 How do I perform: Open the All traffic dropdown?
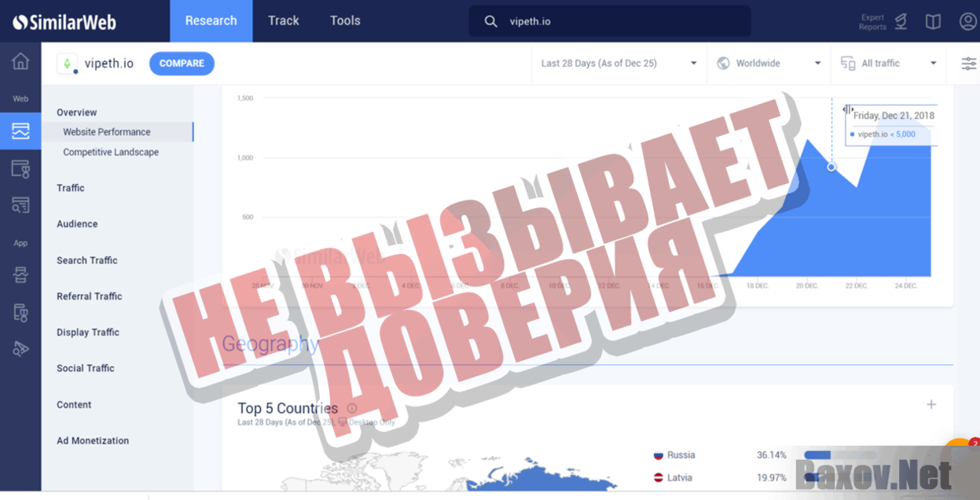[x=888, y=64]
